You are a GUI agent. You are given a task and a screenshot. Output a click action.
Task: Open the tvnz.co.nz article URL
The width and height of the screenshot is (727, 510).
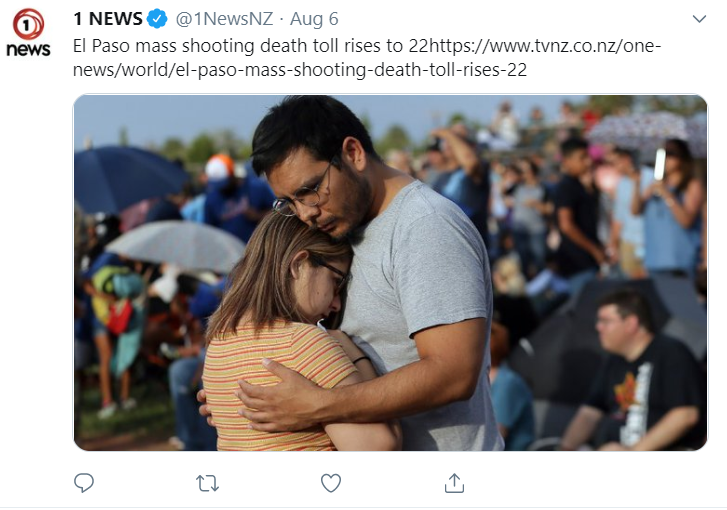(x=544, y=46)
